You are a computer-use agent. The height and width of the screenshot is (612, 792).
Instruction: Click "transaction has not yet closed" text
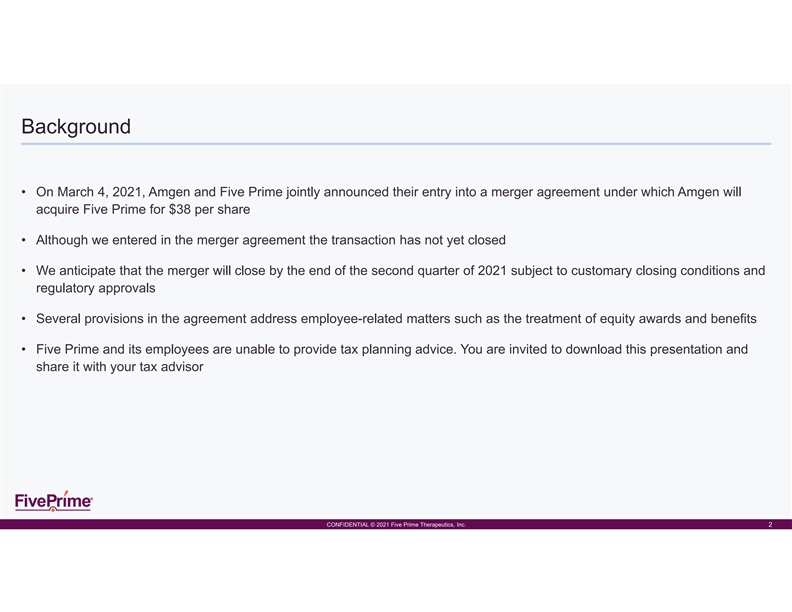[x=419, y=240]
